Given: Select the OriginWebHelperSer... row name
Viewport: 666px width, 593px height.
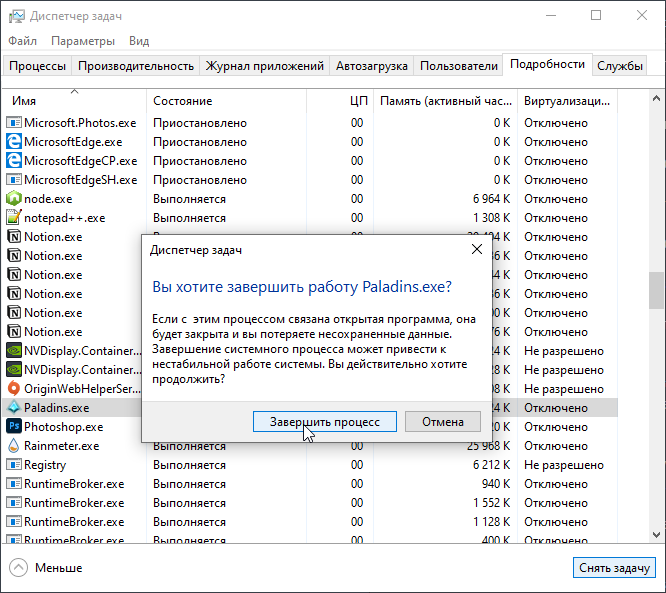Looking at the screenshot, I should pyautogui.click(x=82, y=389).
